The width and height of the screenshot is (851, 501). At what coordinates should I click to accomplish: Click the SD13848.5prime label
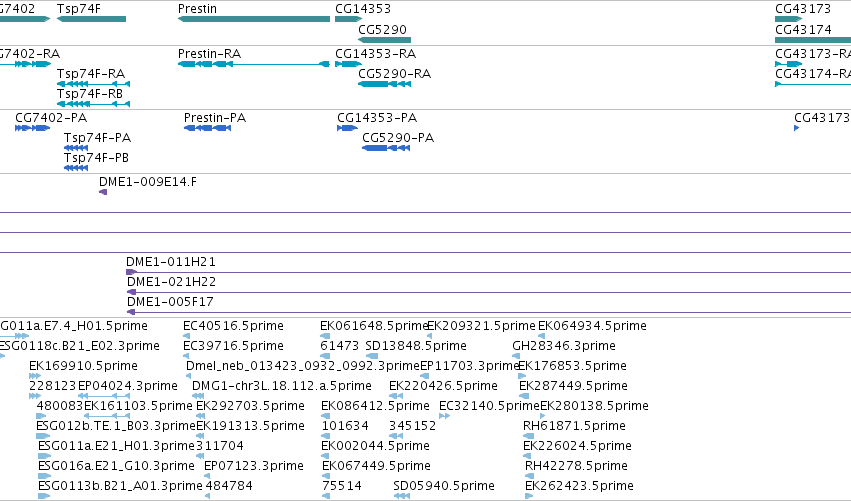pos(416,346)
